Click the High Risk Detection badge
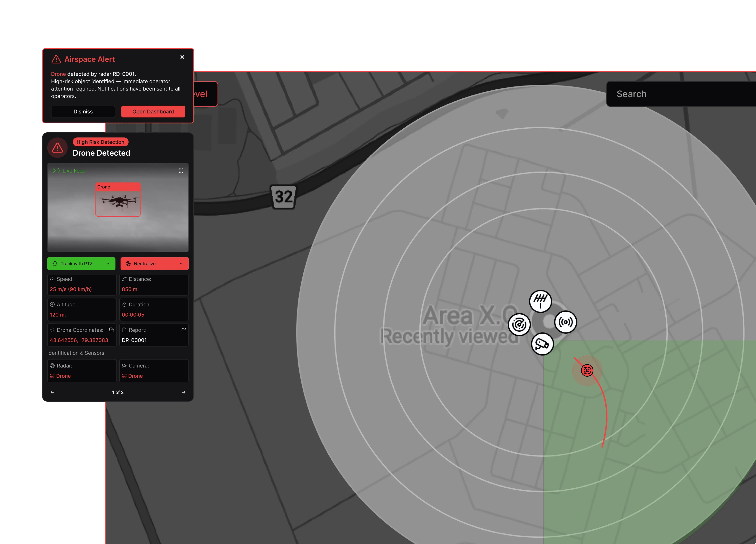The width and height of the screenshot is (756, 544). [x=100, y=142]
